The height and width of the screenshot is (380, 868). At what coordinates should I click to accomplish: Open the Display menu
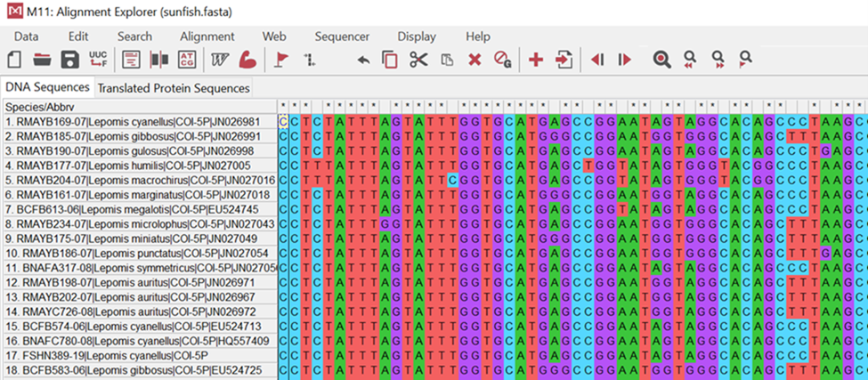tap(417, 36)
